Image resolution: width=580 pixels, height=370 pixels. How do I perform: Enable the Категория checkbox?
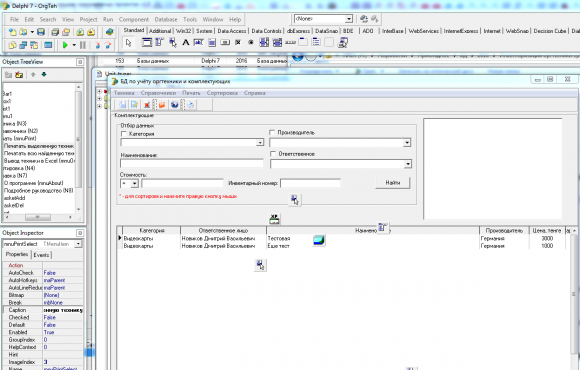(x=124, y=134)
